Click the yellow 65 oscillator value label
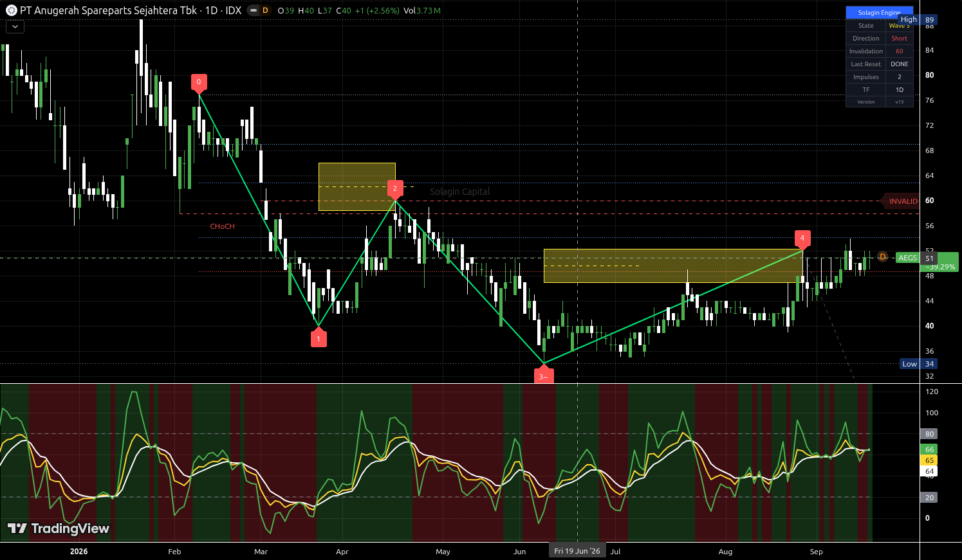 (x=929, y=460)
